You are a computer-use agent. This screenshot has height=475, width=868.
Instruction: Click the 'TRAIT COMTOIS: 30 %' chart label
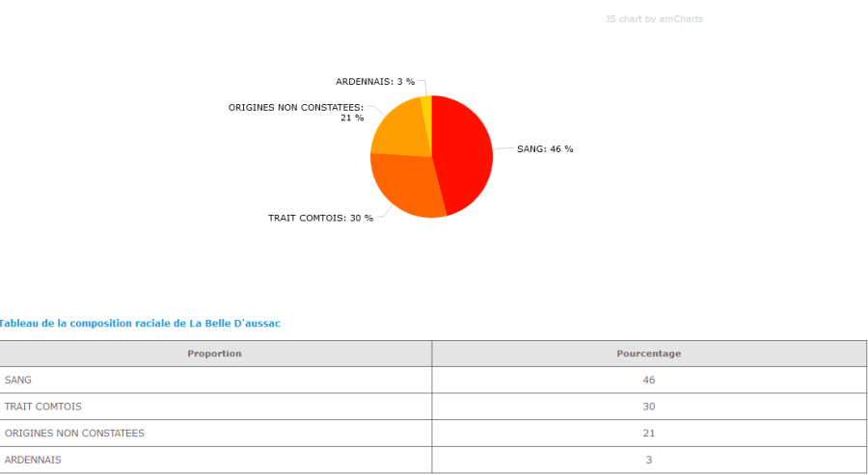pos(320,218)
